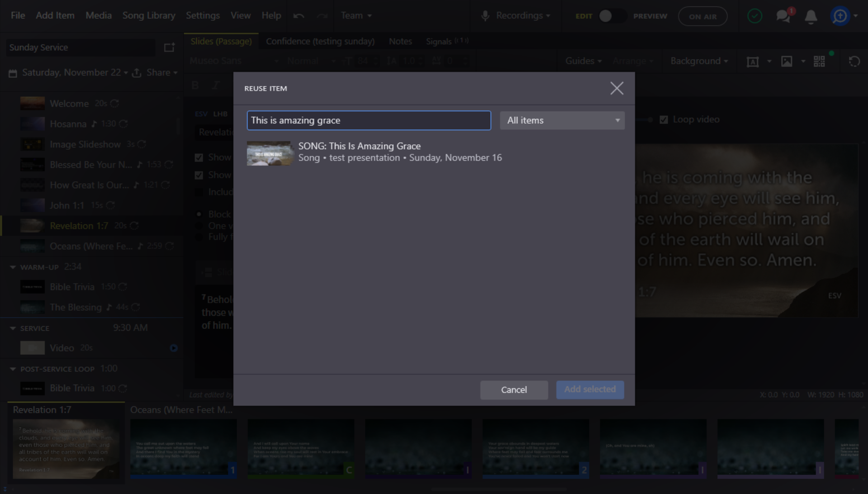Screen dimensions: 868x494
Task: Click the Oceans slide thumbnail labeled C
Action: click(301, 448)
